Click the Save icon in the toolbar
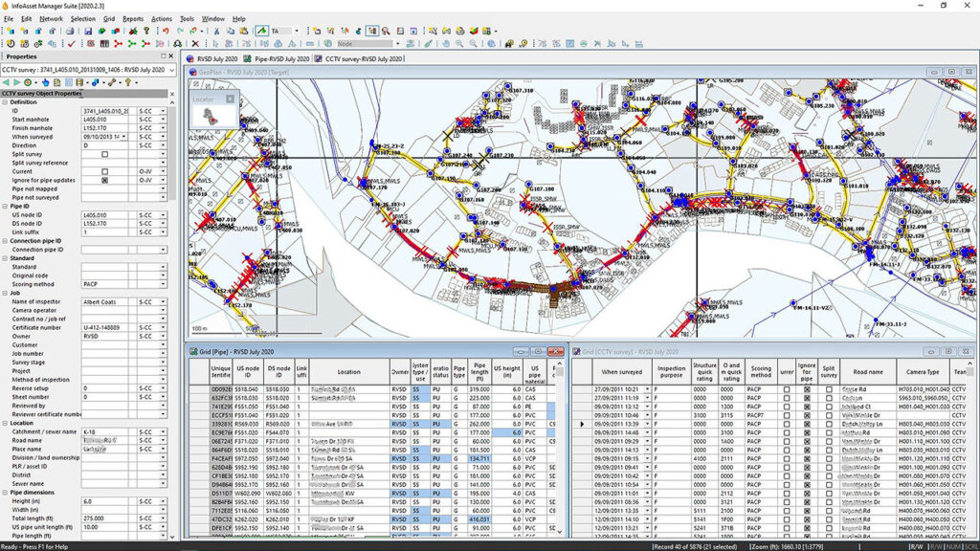 click(x=89, y=31)
